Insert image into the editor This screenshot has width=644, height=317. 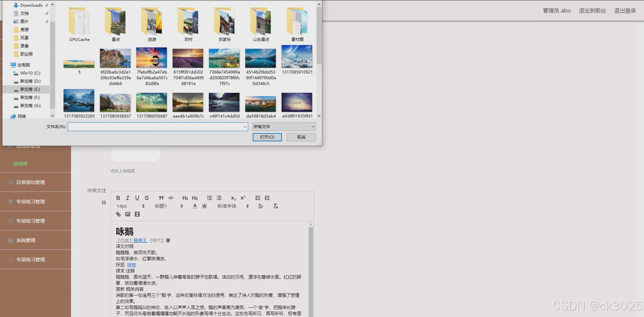[128, 214]
